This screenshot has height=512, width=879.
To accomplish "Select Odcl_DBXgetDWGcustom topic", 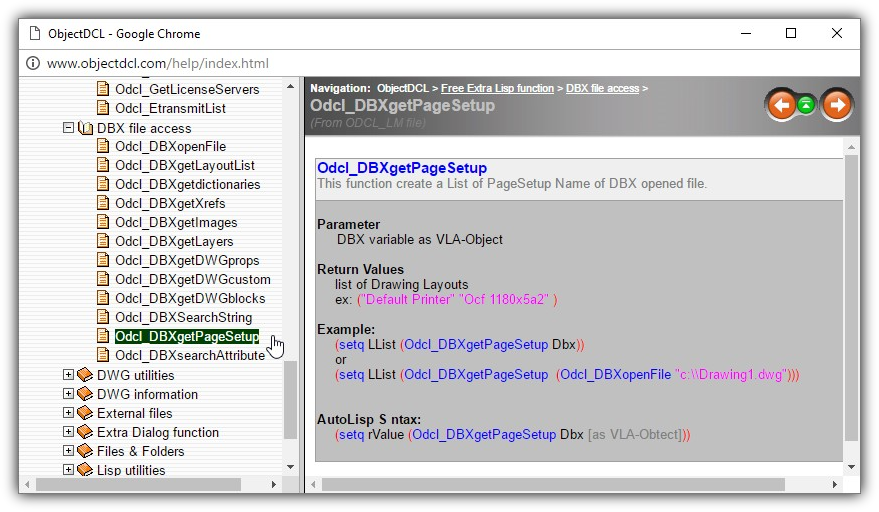I will point(193,279).
